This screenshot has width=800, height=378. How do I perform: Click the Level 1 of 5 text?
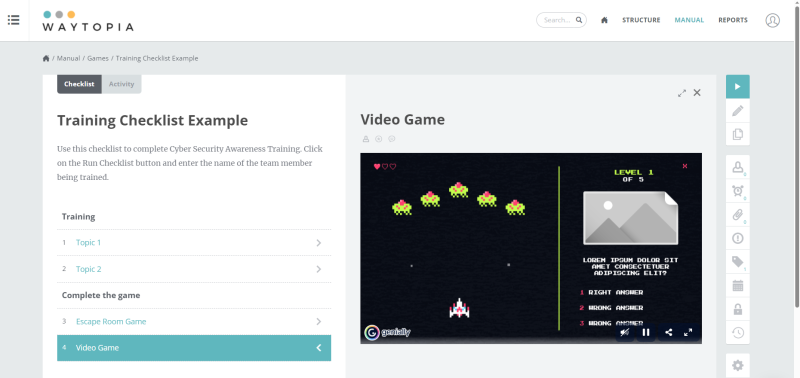(633, 175)
